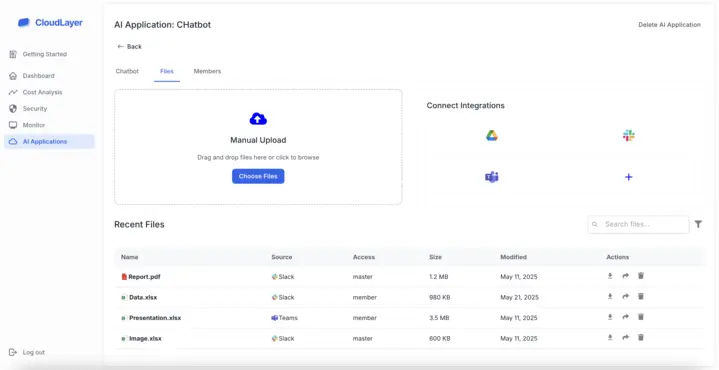Download Report.pdf

pos(610,276)
